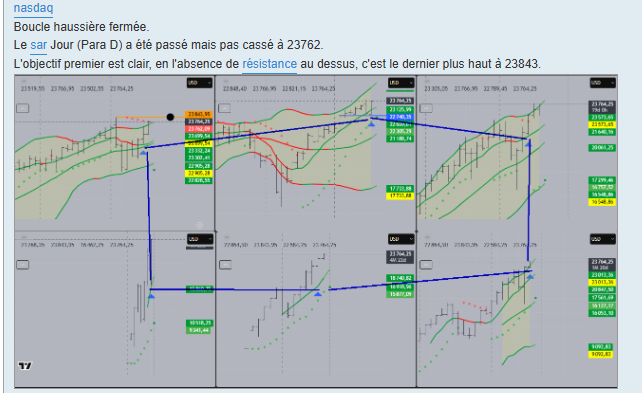
Task: Select green 10518,25 price label
Action: (x=199, y=323)
